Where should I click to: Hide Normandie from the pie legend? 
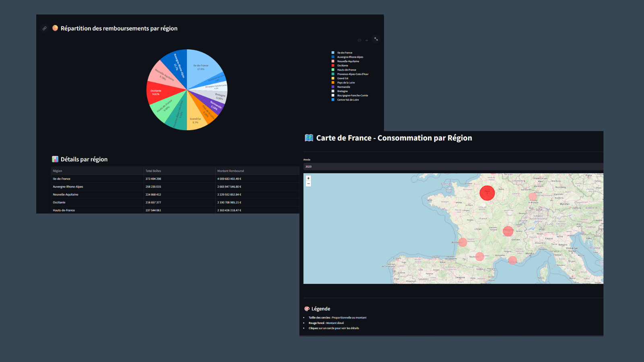pyautogui.click(x=343, y=87)
